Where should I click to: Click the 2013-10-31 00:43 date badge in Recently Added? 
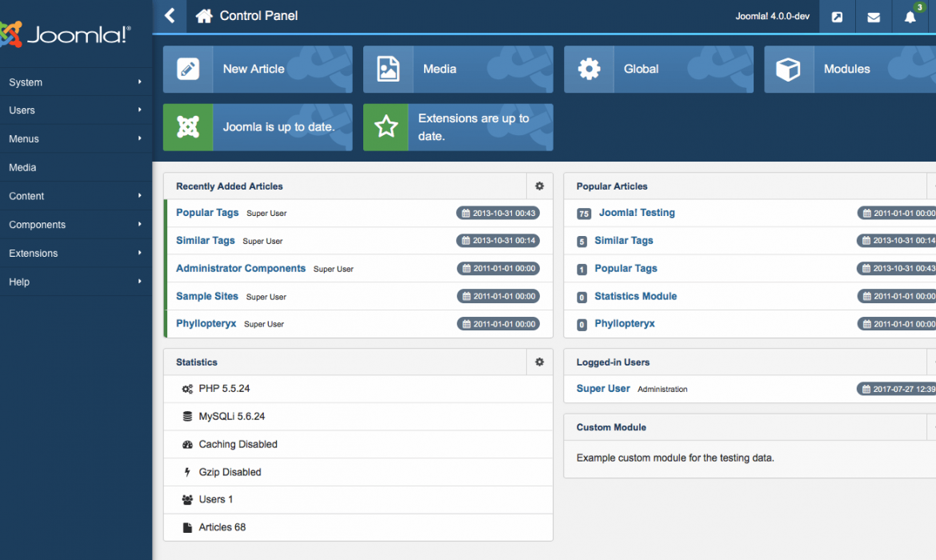coord(498,213)
